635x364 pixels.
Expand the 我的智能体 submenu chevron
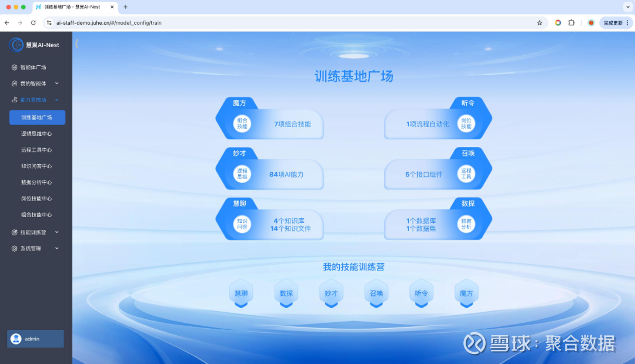(x=56, y=84)
